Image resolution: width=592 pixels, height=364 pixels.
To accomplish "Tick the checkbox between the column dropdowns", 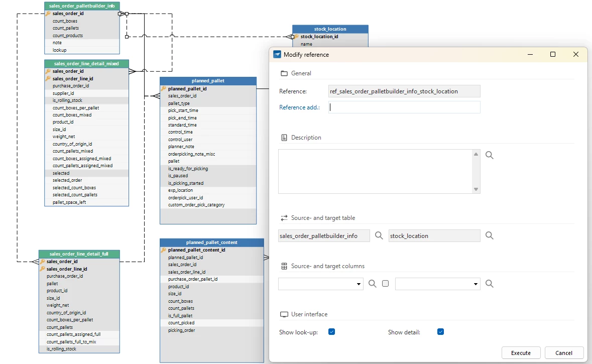I will (385, 284).
